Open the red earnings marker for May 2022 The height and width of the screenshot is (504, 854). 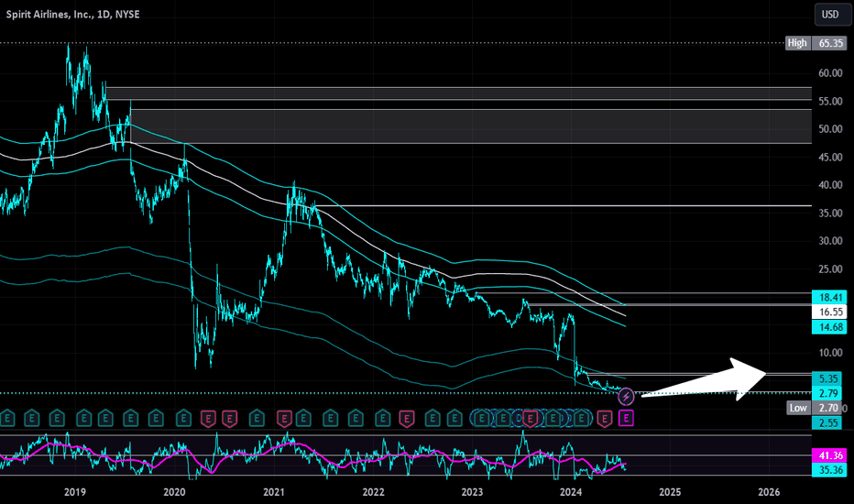pos(406,419)
